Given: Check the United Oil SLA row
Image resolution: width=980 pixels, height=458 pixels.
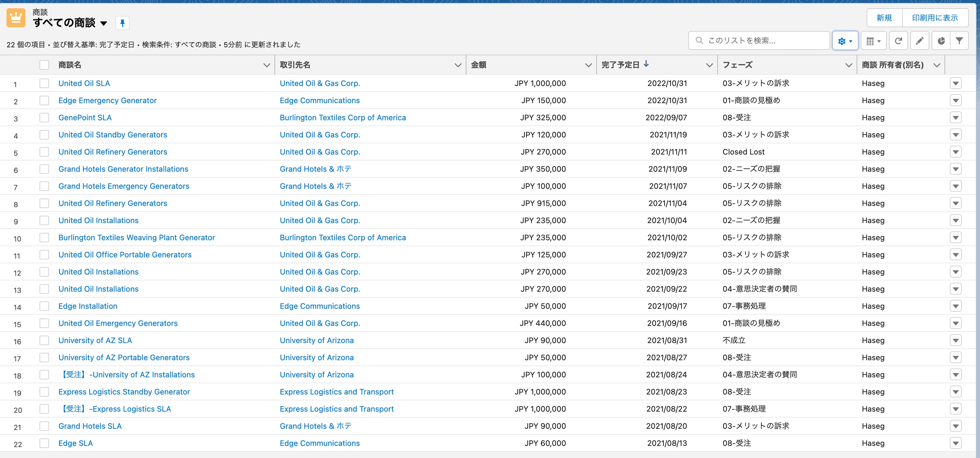Looking at the screenshot, I should coord(44,83).
